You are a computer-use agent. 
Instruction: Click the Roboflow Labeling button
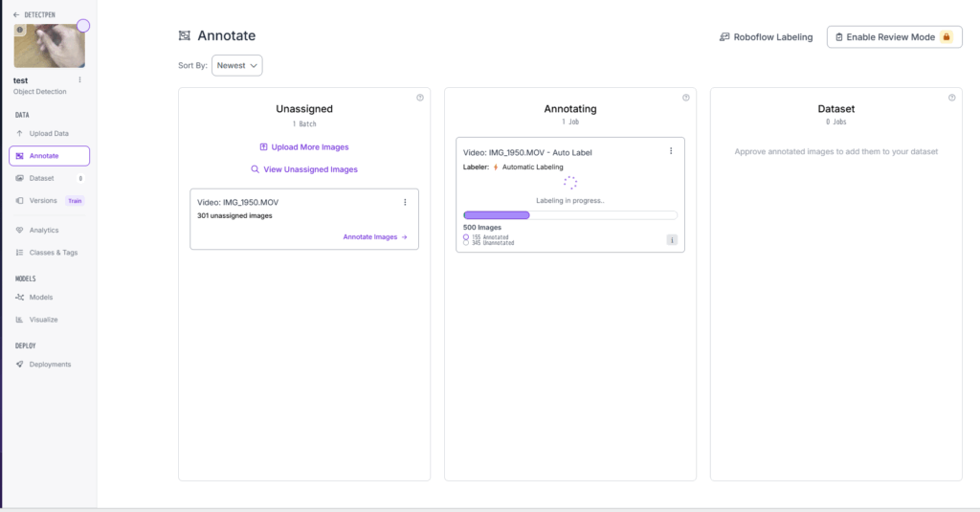point(766,37)
